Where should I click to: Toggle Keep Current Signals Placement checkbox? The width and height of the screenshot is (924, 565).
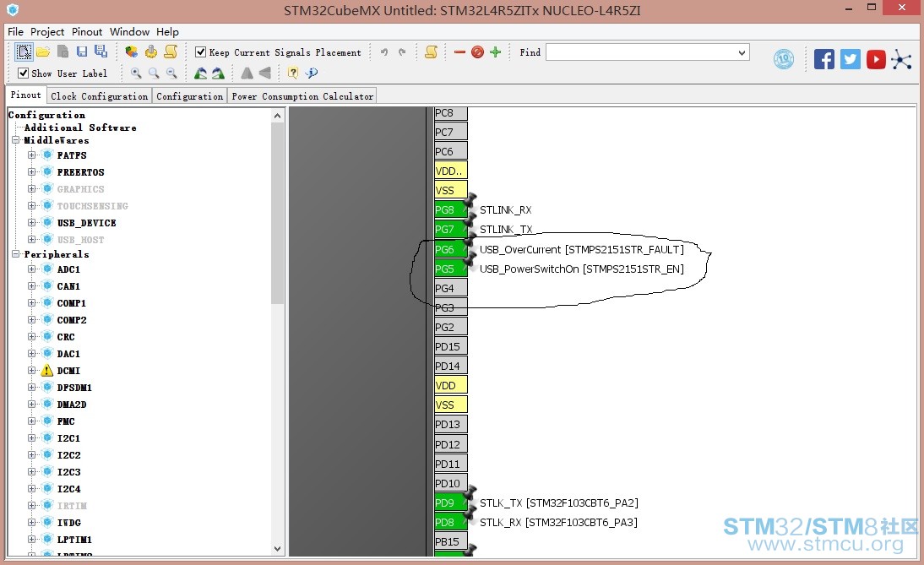coord(200,52)
